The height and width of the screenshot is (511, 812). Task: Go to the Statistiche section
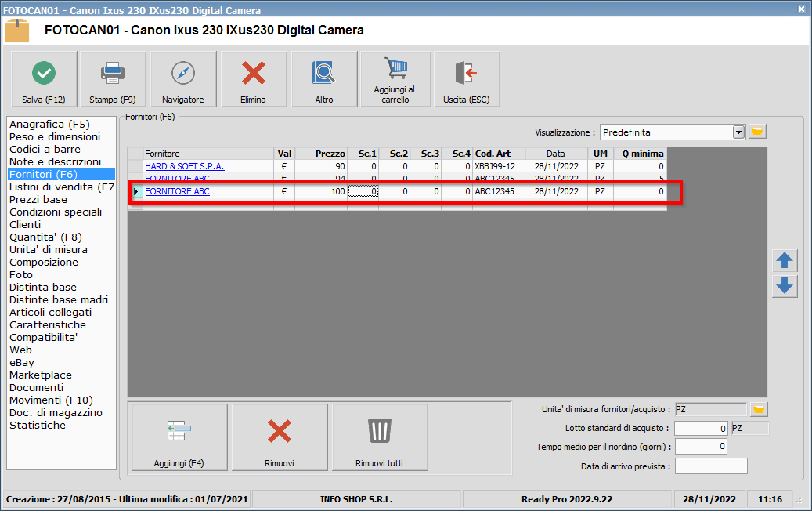pos(38,425)
